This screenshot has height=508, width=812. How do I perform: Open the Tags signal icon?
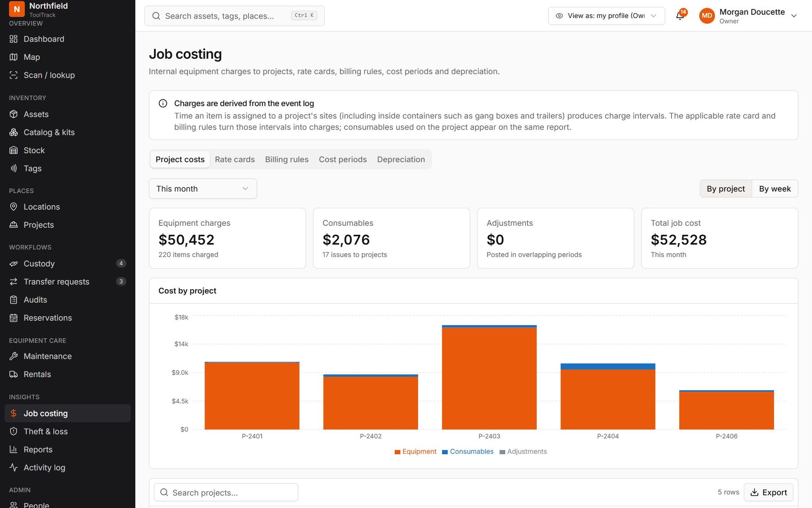tap(14, 168)
